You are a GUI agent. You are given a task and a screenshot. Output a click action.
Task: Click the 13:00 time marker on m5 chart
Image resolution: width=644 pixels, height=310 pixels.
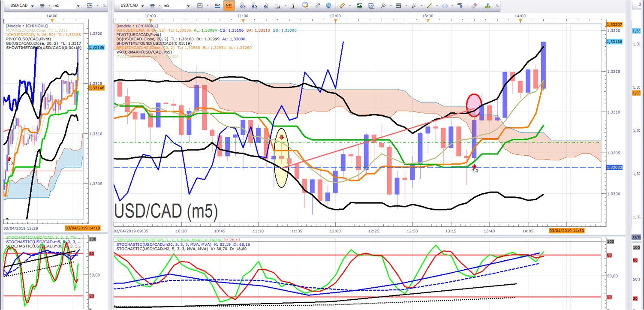click(427, 16)
